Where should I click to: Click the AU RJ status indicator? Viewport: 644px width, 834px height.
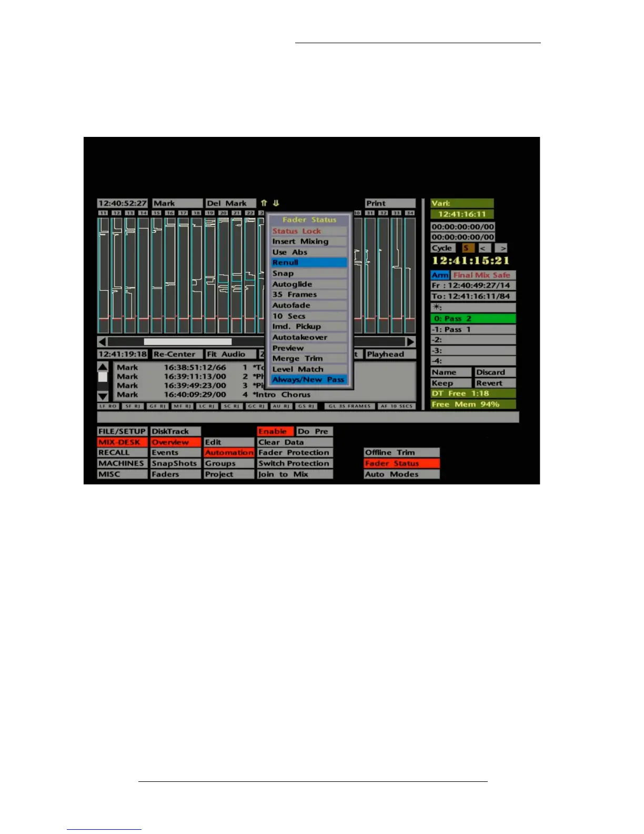pyautogui.click(x=281, y=406)
